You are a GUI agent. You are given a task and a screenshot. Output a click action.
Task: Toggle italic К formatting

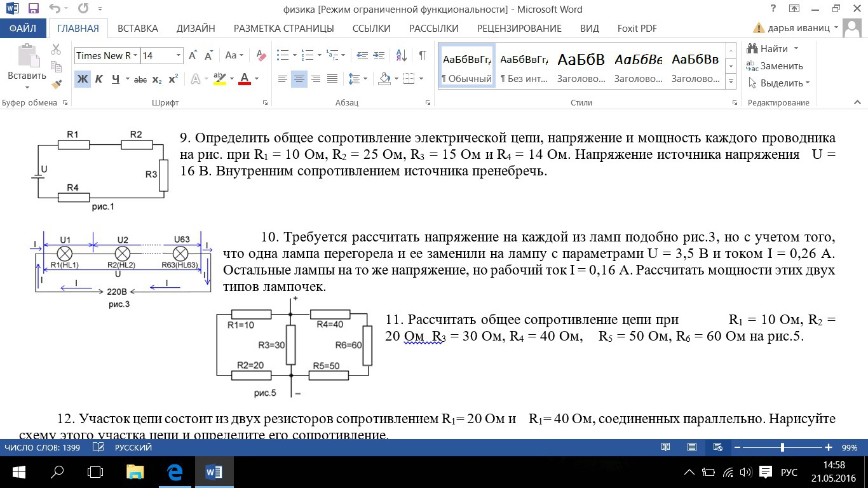pyautogui.click(x=99, y=79)
